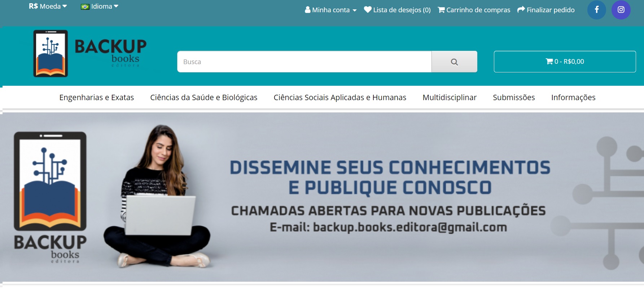
Task: Open the cart summary 0 - R$0,00
Action: 565,62
